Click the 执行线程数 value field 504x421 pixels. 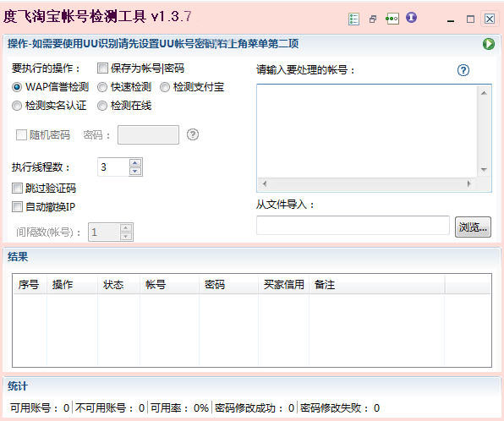pos(113,167)
